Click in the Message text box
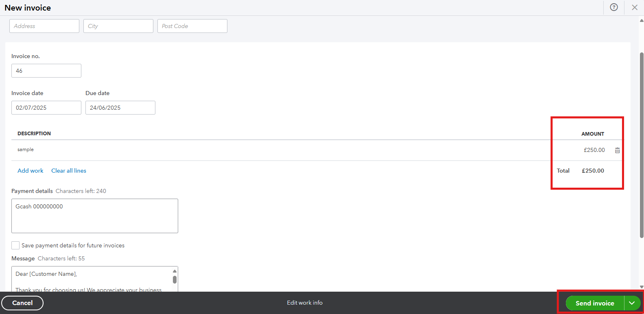This screenshot has width=644, height=314. tap(95, 279)
